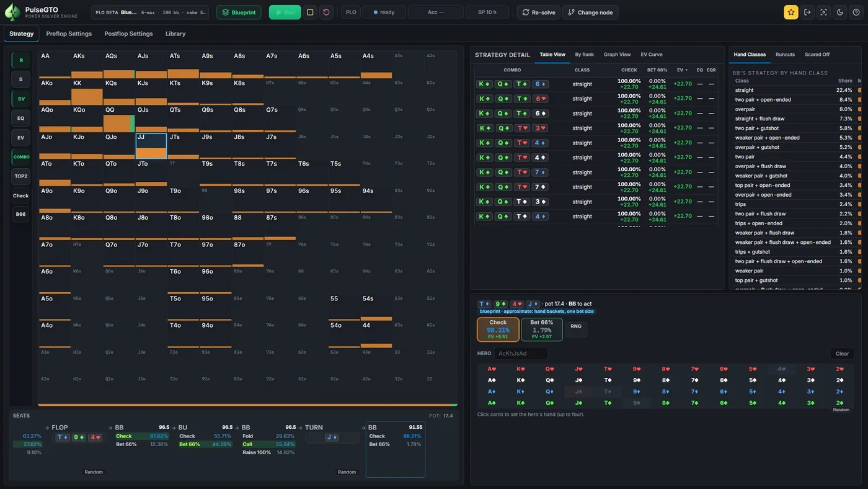Click the T♦ flop card in action tree
Viewport: 868px width, 489px height.
[63, 437]
